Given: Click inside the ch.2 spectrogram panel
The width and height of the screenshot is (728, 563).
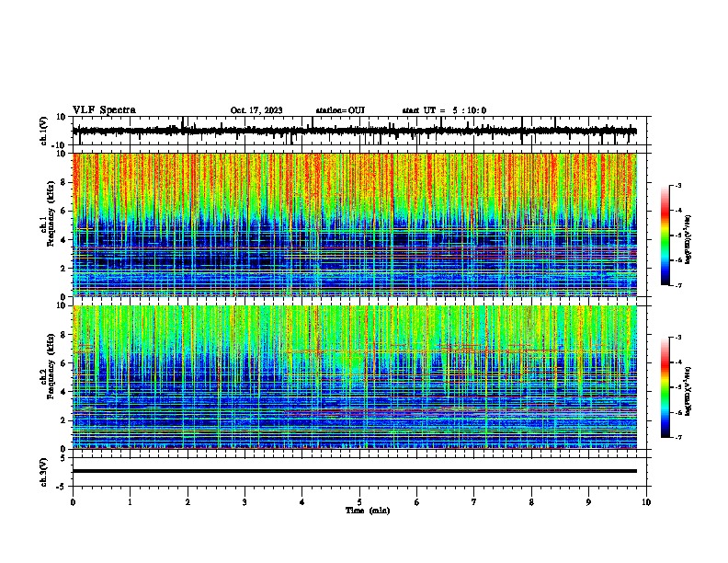Looking at the screenshot, I should [x=355, y=377].
